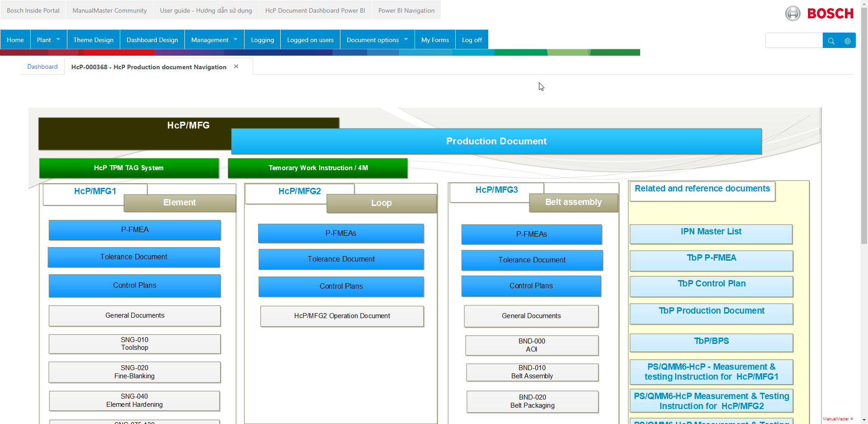Open the Theme Design menu
Viewport: 868px width, 424px height.
[94, 40]
